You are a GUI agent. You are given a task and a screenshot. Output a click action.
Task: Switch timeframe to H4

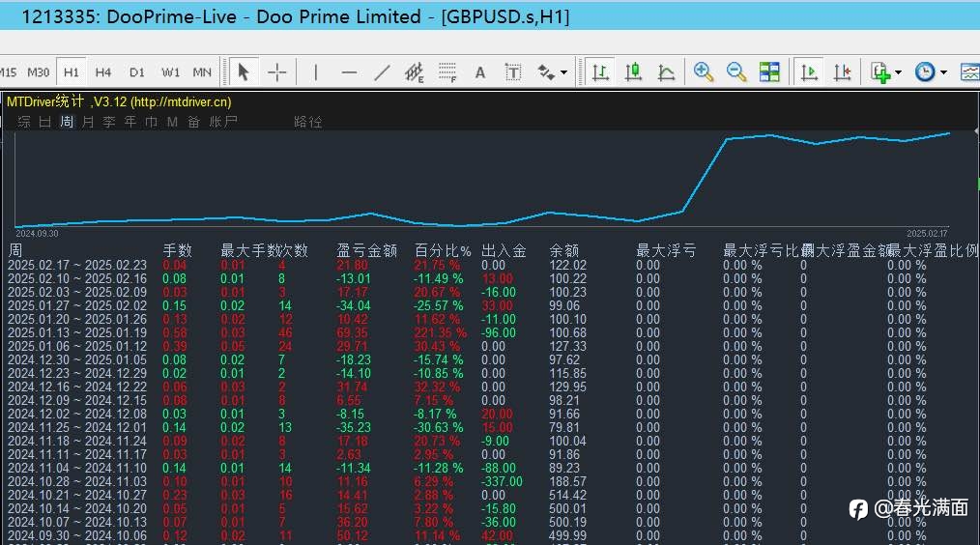pos(103,72)
